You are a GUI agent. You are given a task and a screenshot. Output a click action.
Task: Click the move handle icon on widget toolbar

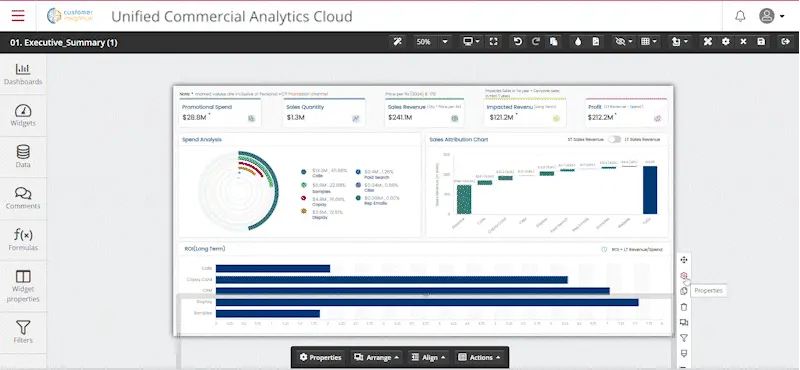[x=684, y=260]
